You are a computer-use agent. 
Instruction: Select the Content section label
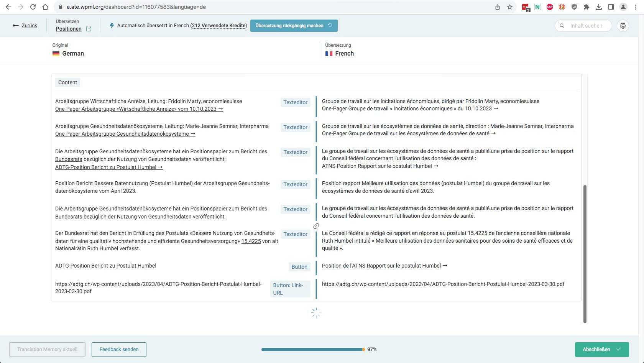pyautogui.click(x=68, y=82)
